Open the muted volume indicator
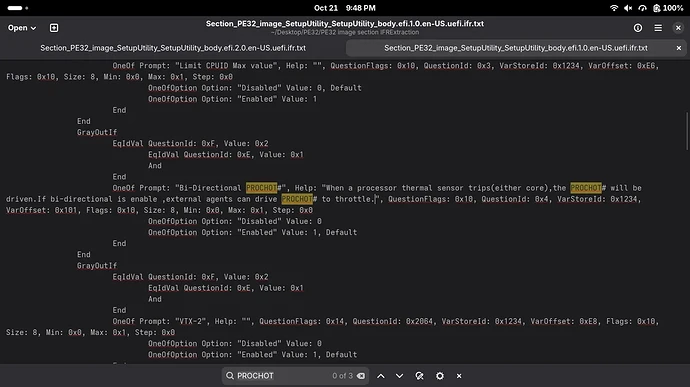Viewport: 690px width, 387px height. coord(628,8)
